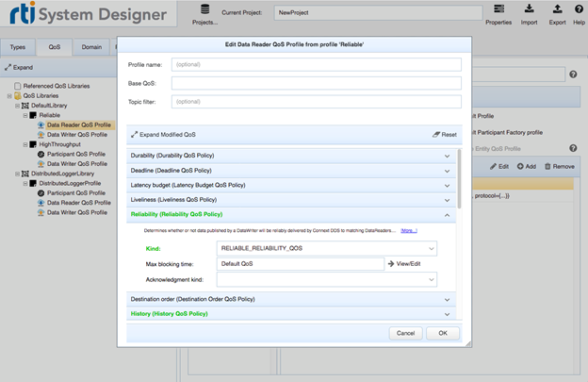Switch to the Types tab
Image resolution: width=588 pixels, height=382 pixels.
coord(17,46)
